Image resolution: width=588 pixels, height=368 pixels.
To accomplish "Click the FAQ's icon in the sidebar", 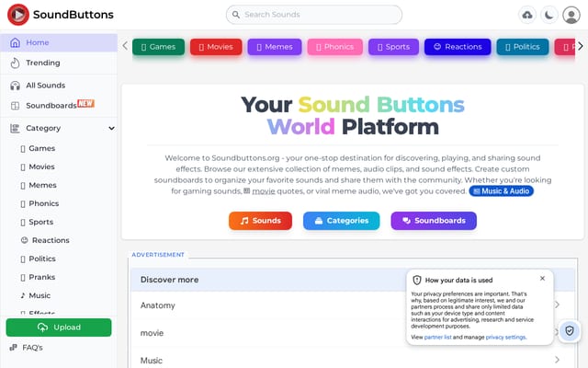I will point(14,348).
